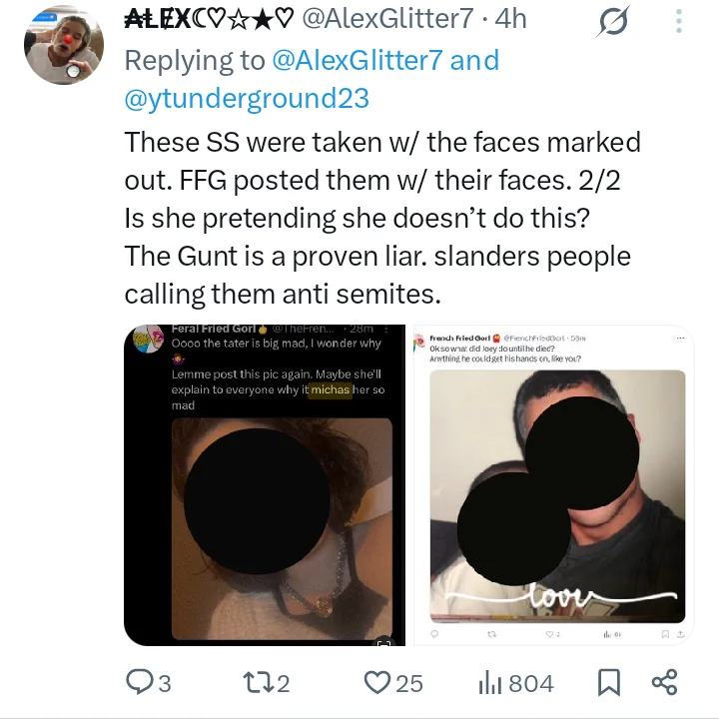View analytics bar chart icon
Image resolution: width=719 pixels, height=728 pixels.
coord(490,683)
